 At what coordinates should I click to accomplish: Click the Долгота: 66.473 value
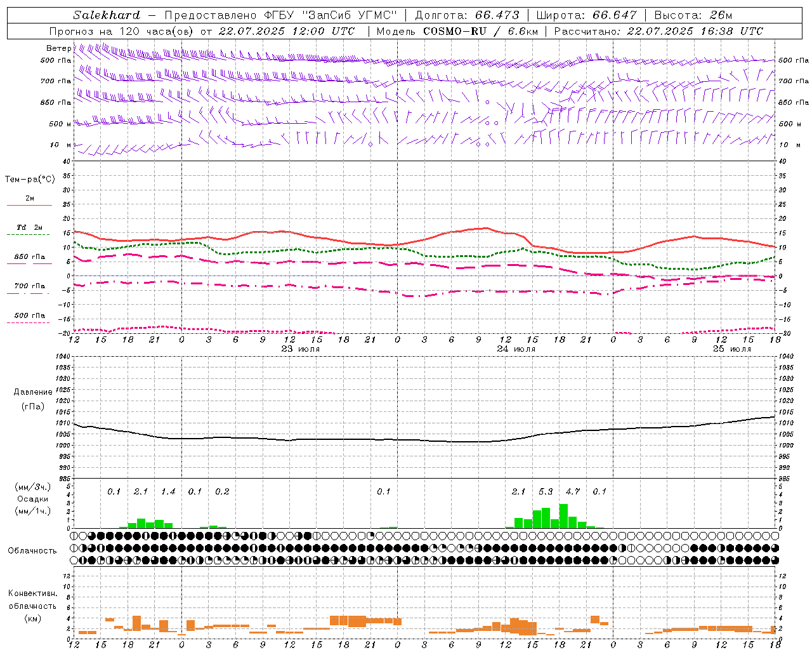(467, 15)
